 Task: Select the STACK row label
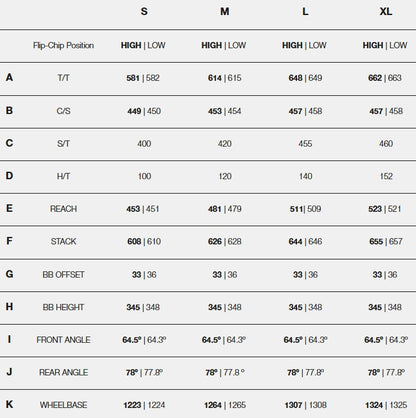pyautogui.click(x=63, y=241)
